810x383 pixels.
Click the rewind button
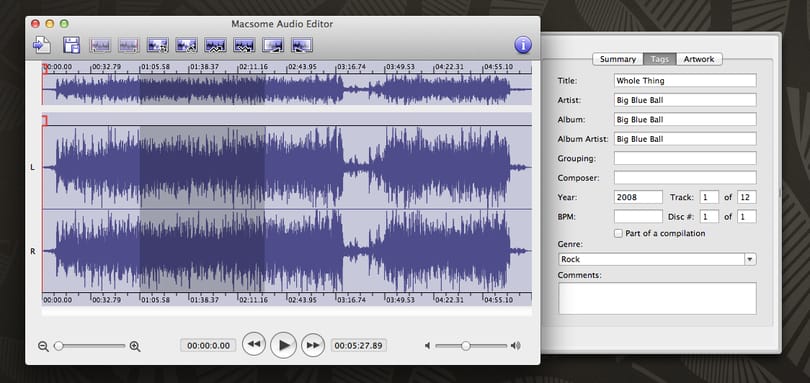coord(254,344)
